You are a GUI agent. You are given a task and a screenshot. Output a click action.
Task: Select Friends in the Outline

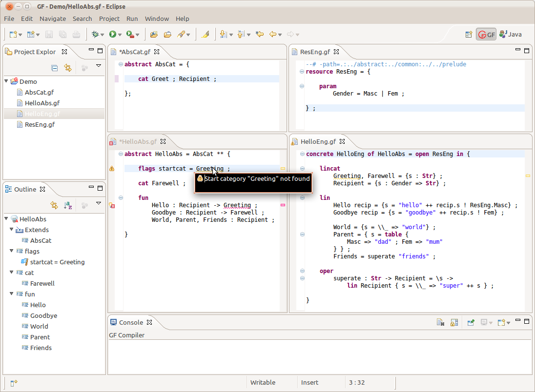click(41, 348)
